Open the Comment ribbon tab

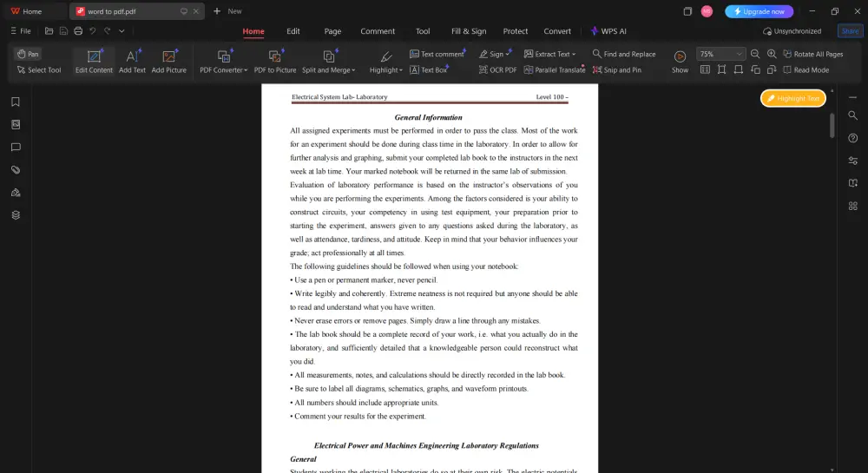[378, 31]
